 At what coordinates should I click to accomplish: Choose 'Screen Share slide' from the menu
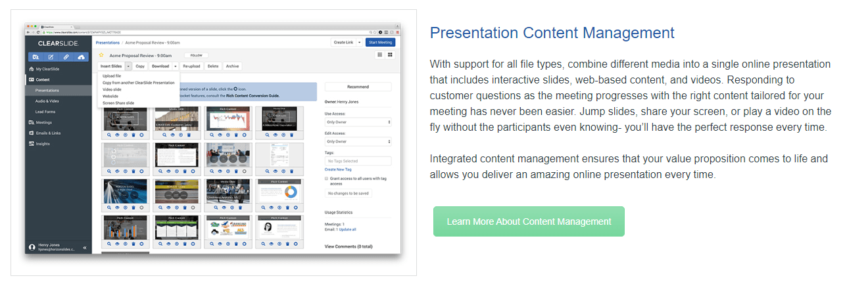(x=118, y=103)
